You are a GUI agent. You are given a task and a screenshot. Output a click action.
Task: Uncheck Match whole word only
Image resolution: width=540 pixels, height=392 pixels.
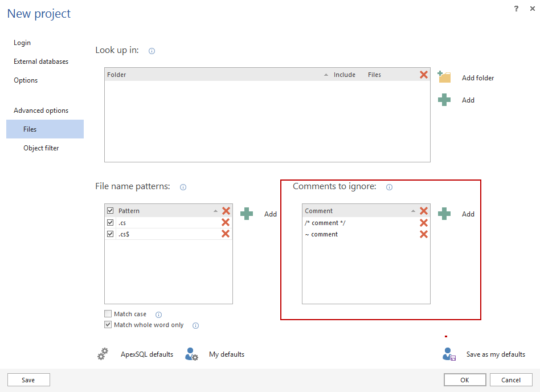108,325
